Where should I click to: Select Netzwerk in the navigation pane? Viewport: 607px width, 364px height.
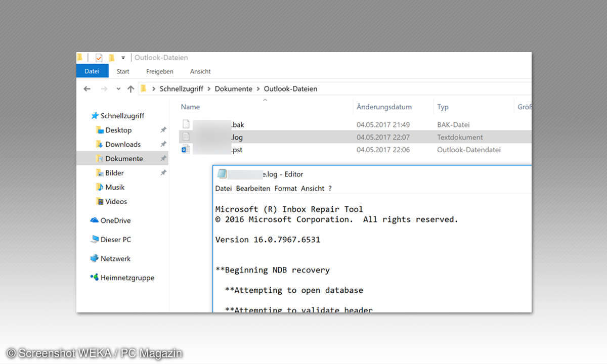click(x=115, y=258)
